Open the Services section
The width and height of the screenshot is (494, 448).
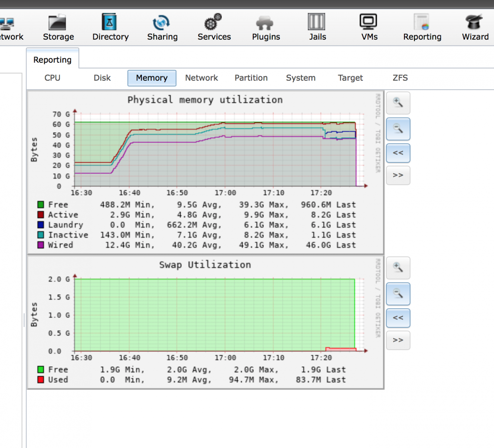(214, 27)
